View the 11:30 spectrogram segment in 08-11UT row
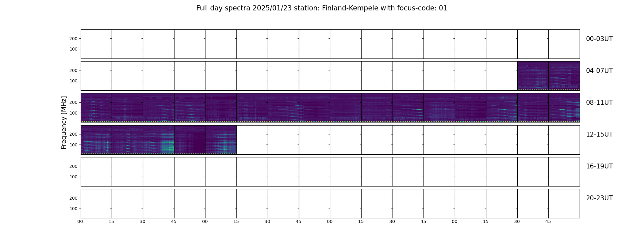The image size is (644, 245). (x=533, y=108)
